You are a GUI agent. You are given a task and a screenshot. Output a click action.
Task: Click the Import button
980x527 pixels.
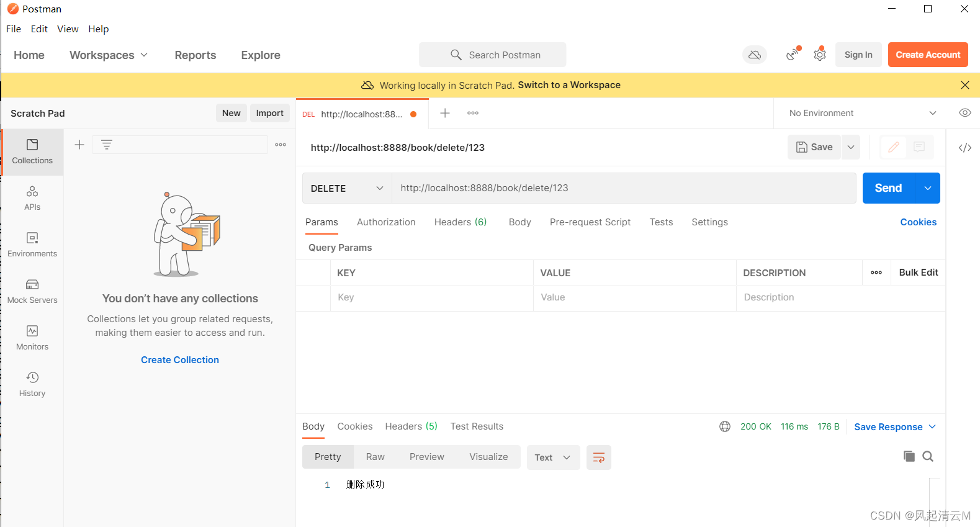(x=270, y=113)
